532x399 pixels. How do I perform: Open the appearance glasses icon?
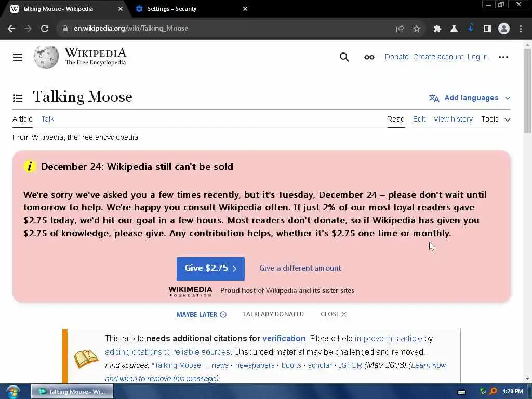(369, 57)
